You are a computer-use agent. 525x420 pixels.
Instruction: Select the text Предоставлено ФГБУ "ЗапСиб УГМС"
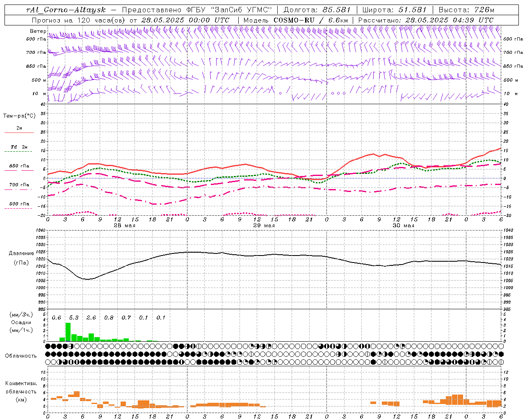tap(197, 10)
